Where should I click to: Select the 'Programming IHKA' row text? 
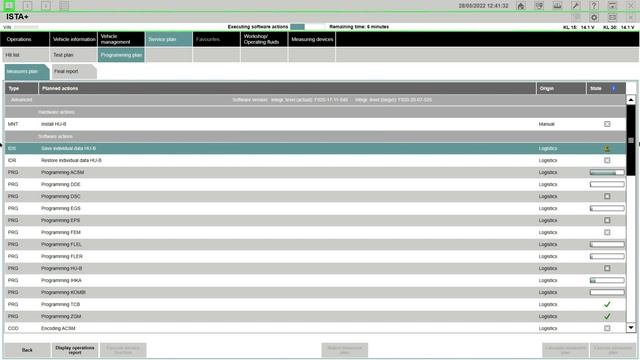(x=61, y=280)
